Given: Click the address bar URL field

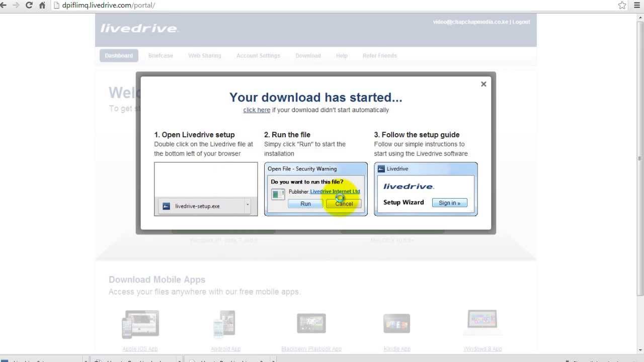Looking at the screenshot, I should pos(332,5).
